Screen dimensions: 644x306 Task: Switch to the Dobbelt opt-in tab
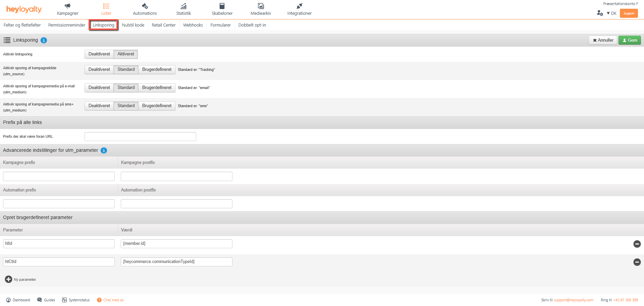coord(252,25)
